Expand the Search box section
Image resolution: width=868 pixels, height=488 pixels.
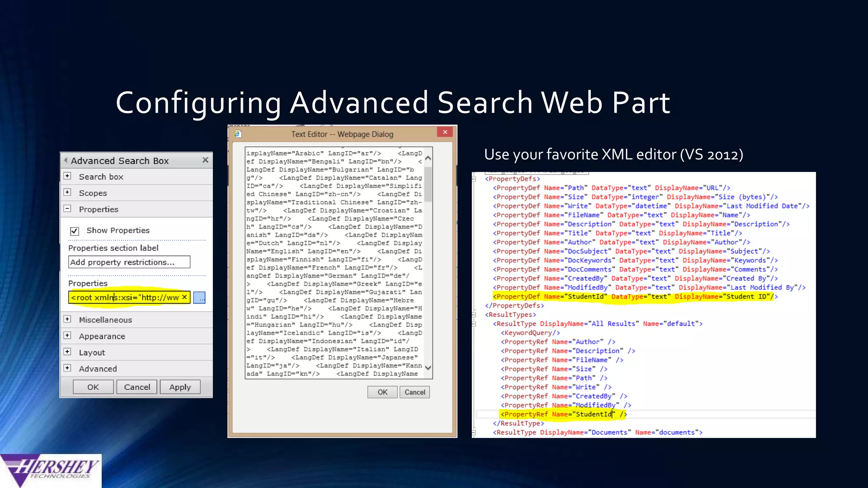click(x=67, y=176)
